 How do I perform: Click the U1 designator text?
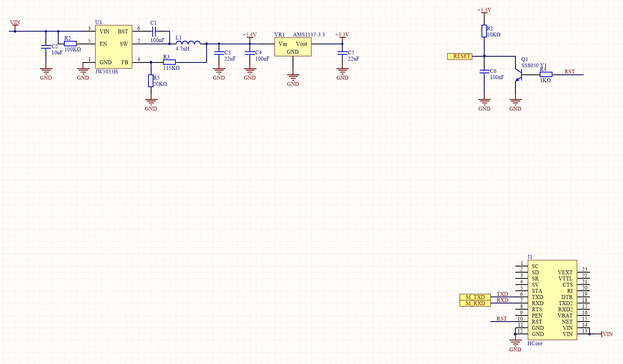tap(98, 22)
